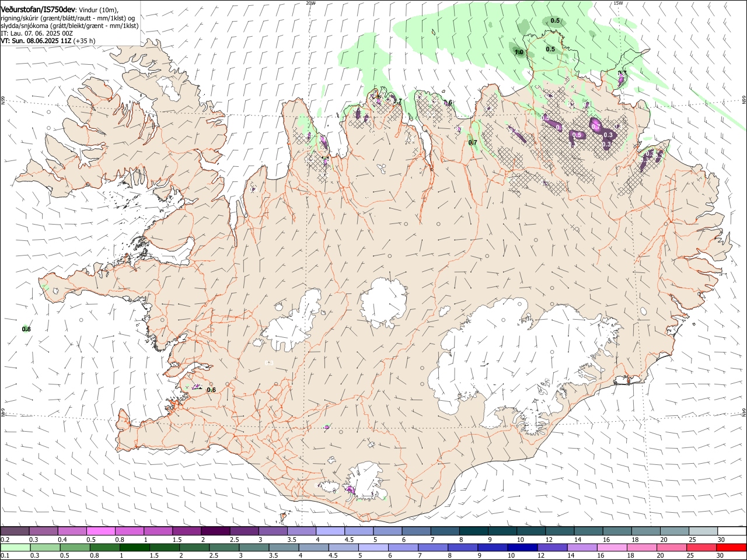Click the upper legend label 0.2
747x560 pixels.
5,540
